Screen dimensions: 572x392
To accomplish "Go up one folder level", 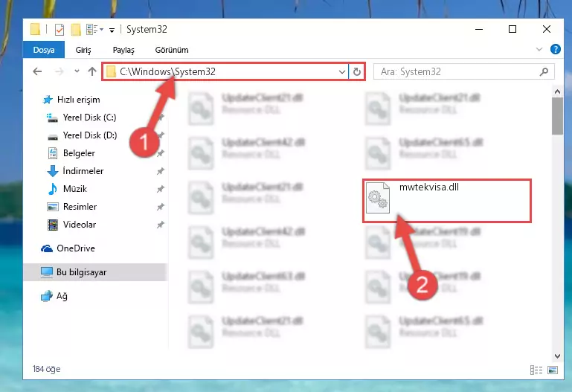I will [x=92, y=71].
